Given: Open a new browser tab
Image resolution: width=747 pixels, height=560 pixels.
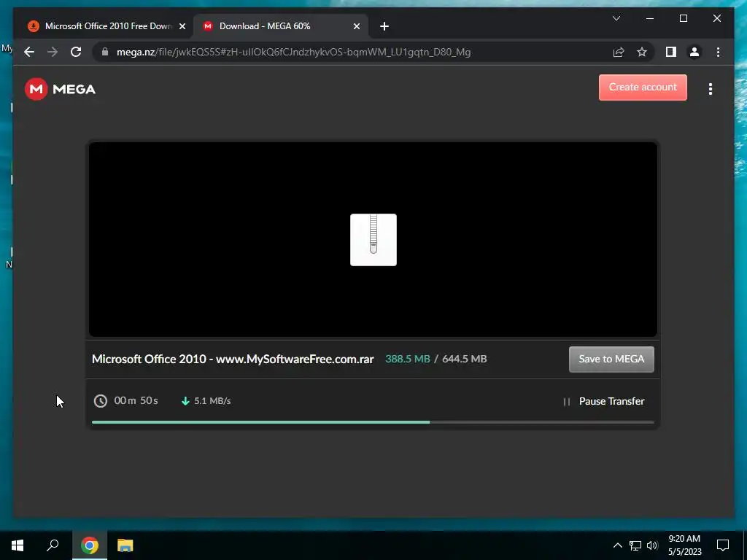Looking at the screenshot, I should pos(384,27).
